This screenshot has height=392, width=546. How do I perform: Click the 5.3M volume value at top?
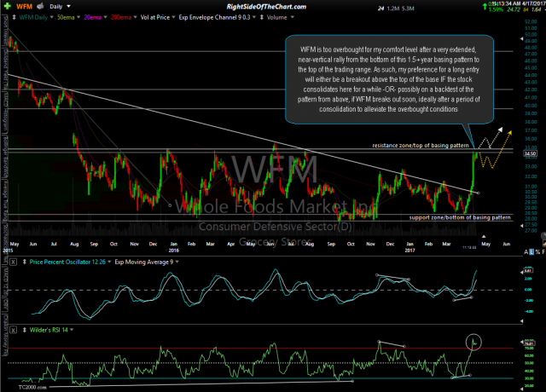pos(408,9)
